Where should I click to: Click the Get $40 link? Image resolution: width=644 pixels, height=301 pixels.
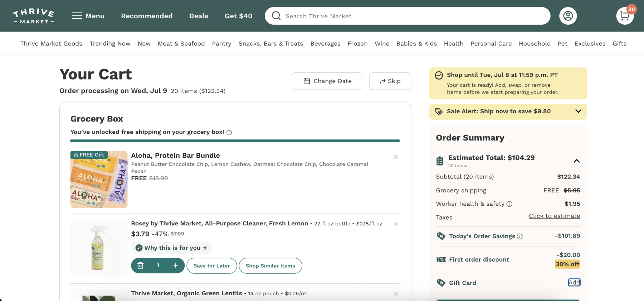pyautogui.click(x=239, y=16)
